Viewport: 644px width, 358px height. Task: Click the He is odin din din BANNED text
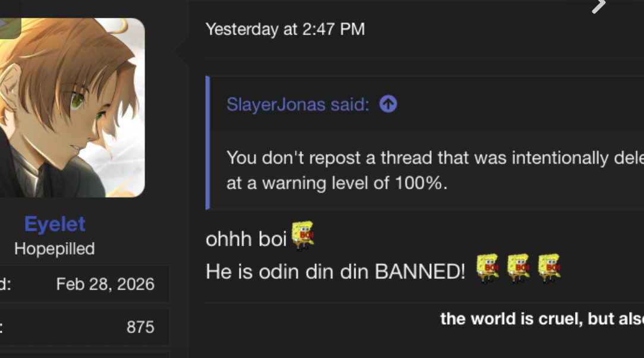(335, 271)
